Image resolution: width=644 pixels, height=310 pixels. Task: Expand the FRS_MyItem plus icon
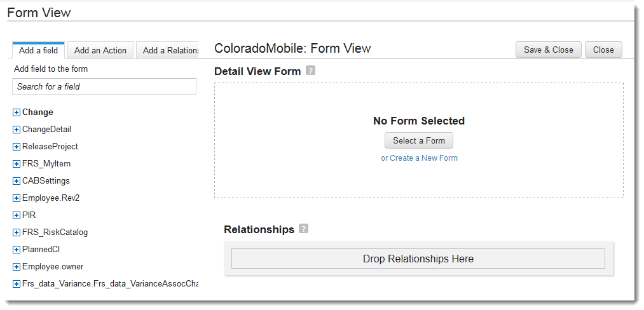17,164
